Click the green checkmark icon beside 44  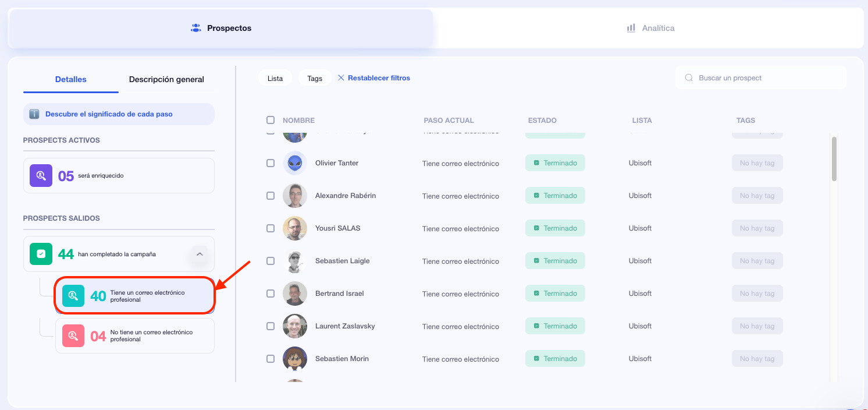pos(41,254)
